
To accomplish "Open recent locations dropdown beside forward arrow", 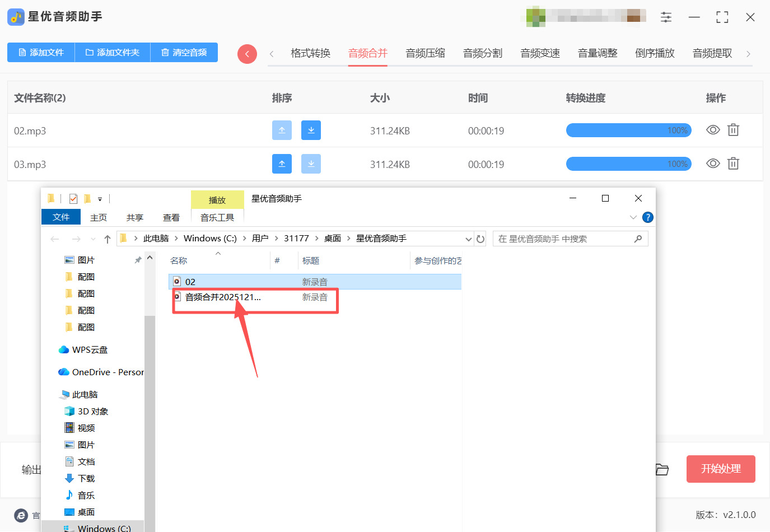I will [93, 239].
